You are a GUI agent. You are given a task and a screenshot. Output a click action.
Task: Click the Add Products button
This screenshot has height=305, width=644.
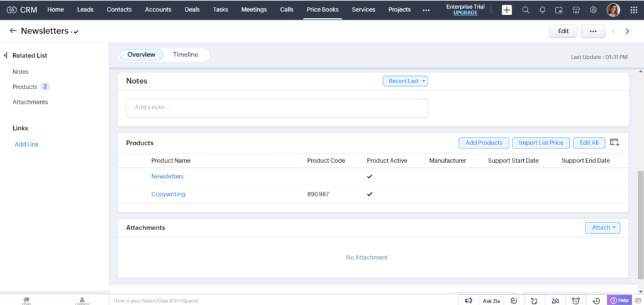[x=484, y=143]
